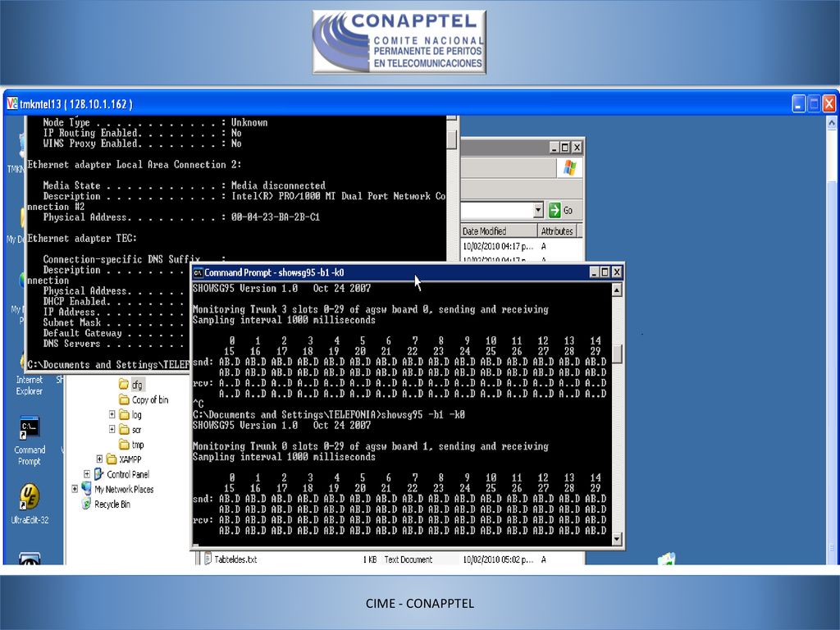Select the XAMPP folder in the tree
The image size is (840, 630).
point(125,459)
